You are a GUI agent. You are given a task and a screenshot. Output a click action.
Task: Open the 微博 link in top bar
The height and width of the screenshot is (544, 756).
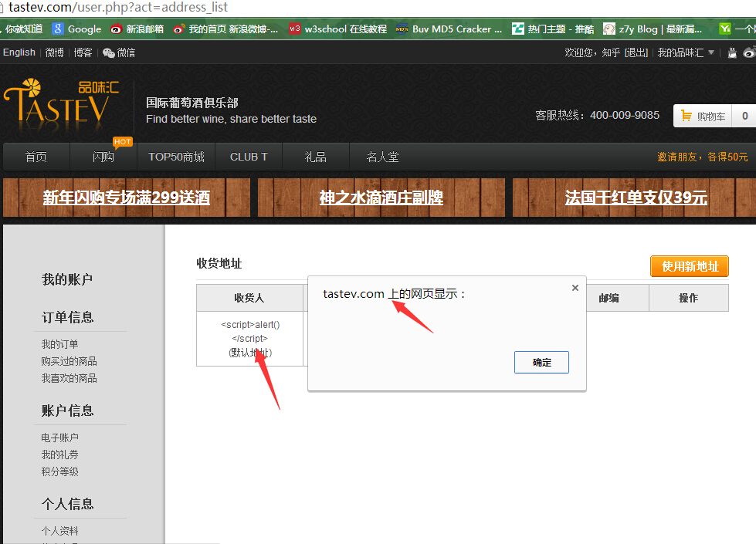55,52
